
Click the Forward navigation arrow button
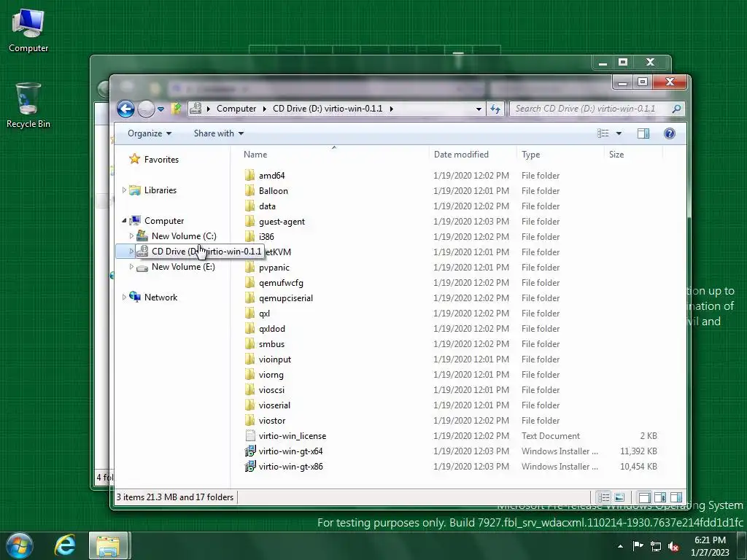[146, 109]
